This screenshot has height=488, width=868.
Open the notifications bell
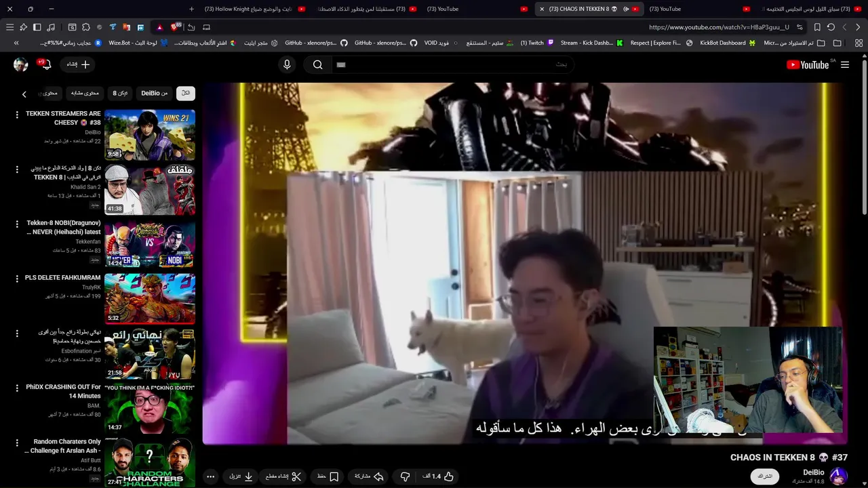[45, 64]
